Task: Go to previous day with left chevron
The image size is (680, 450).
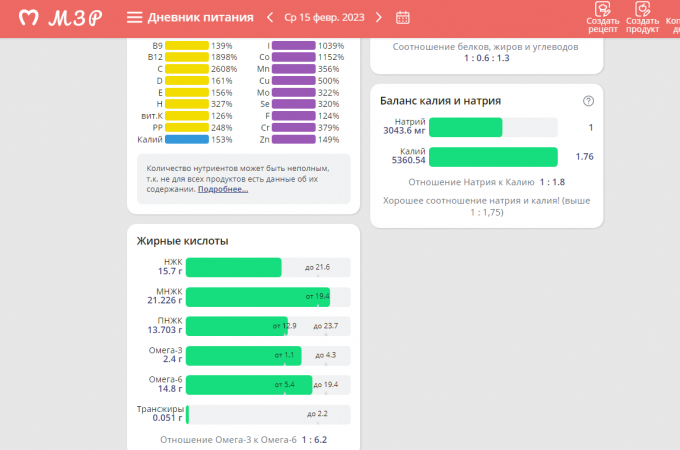Action: (x=269, y=17)
